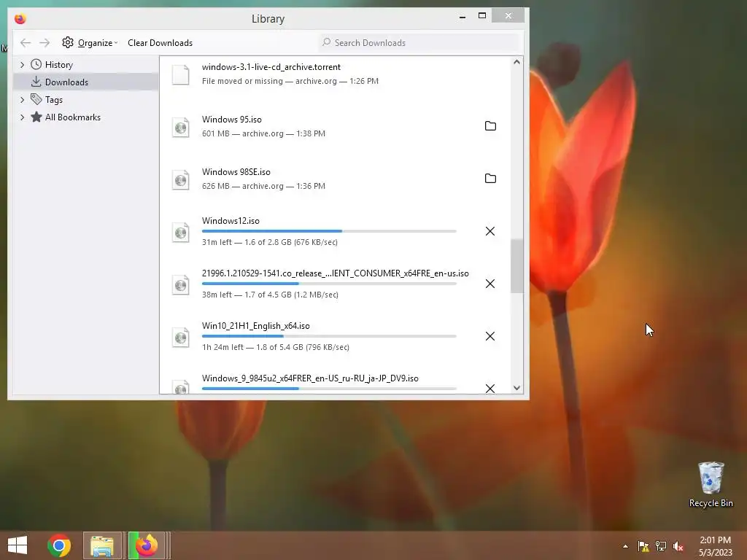Click the History clock icon in sidebar
Image resolution: width=747 pixels, height=560 pixels.
click(x=36, y=64)
